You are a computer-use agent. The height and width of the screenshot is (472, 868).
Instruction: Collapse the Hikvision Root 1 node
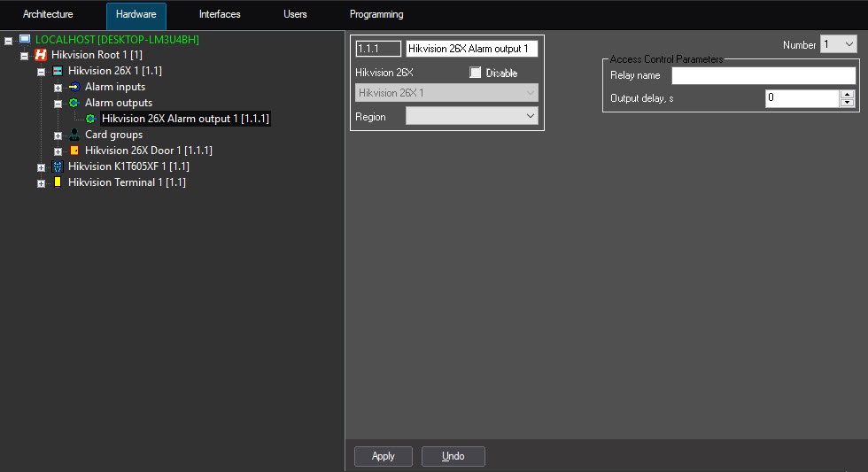[x=25, y=56]
